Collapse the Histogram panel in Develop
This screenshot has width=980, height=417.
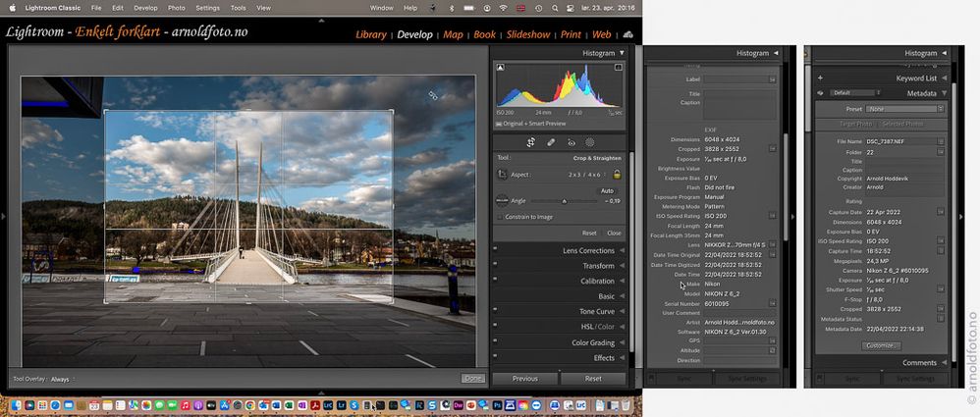click(x=622, y=53)
